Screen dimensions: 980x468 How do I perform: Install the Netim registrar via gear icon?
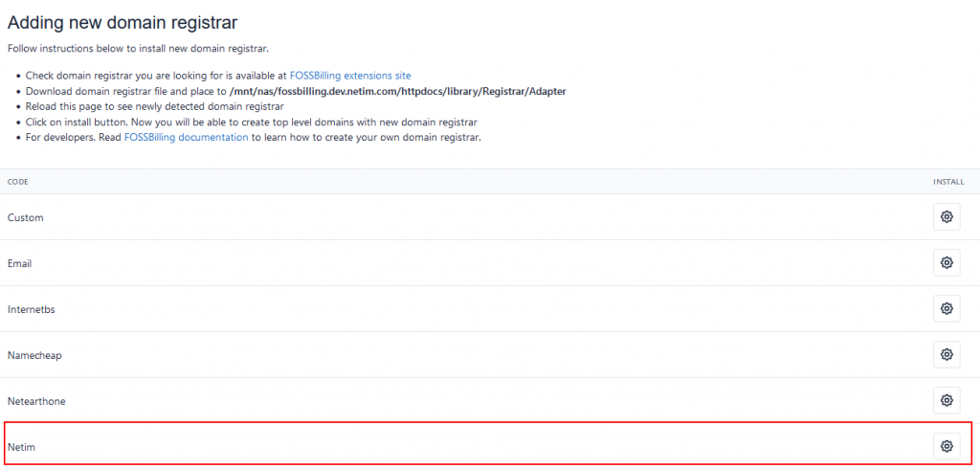[947, 446]
